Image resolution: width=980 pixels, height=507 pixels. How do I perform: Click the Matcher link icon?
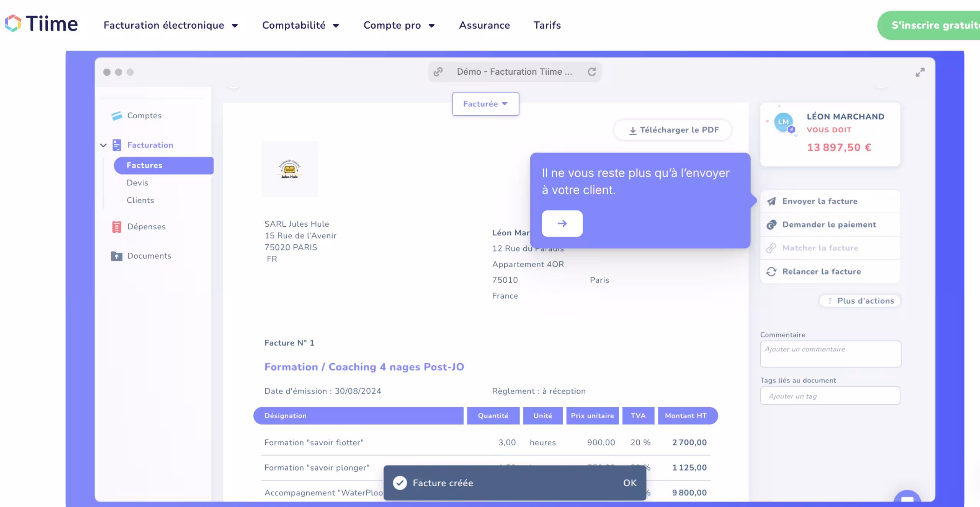[771, 248]
